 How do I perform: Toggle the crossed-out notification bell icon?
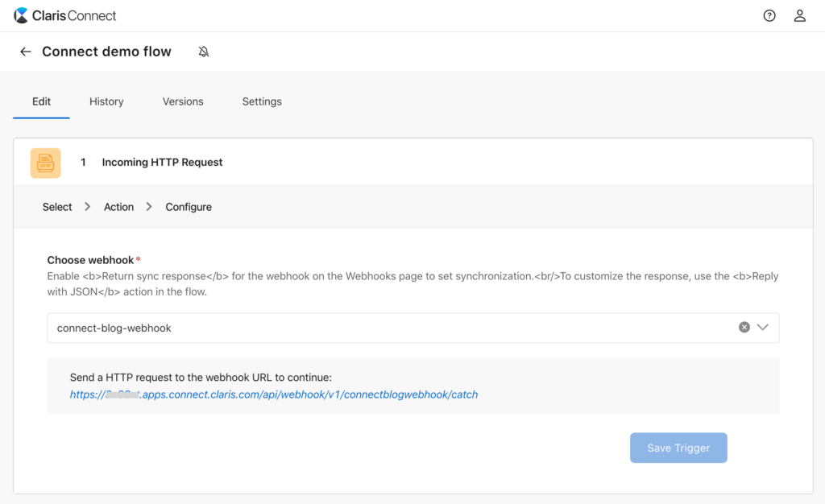click(x=204, y=52)
